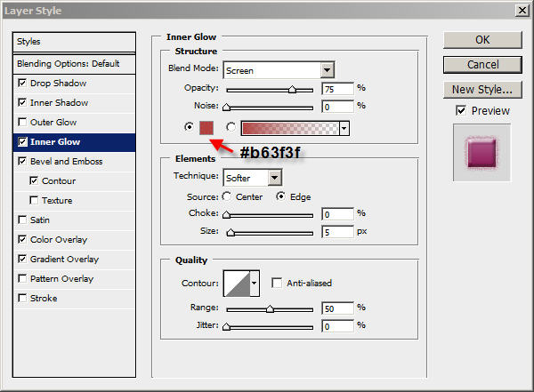Click the Range value field
Image resolution: width=534 pixels, height=392 pixels.
[337, 308]
